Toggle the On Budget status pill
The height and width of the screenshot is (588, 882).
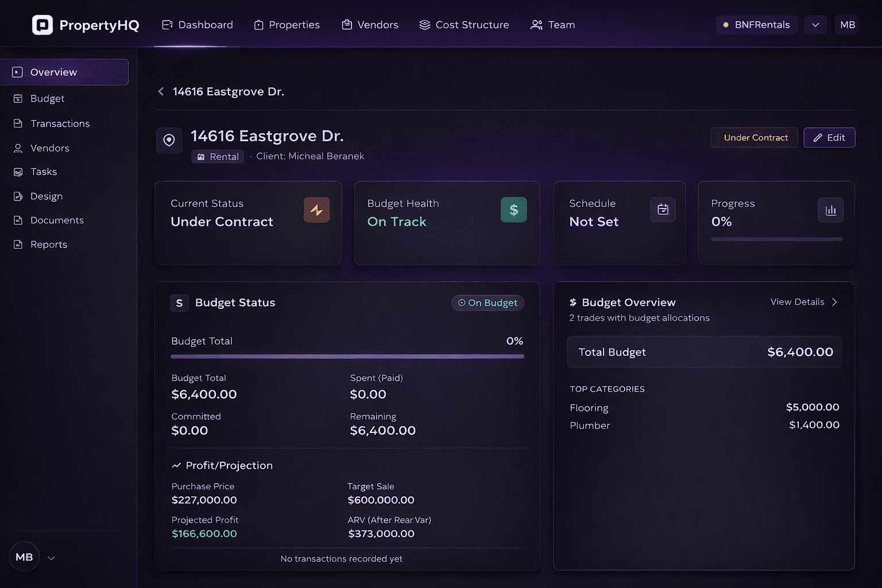tap(488, 303)
